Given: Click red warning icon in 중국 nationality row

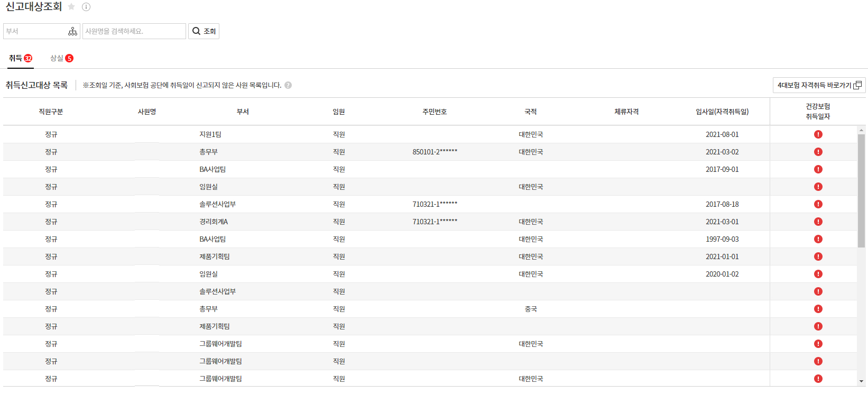Looking at the screenshot, I should click(818, 309).
